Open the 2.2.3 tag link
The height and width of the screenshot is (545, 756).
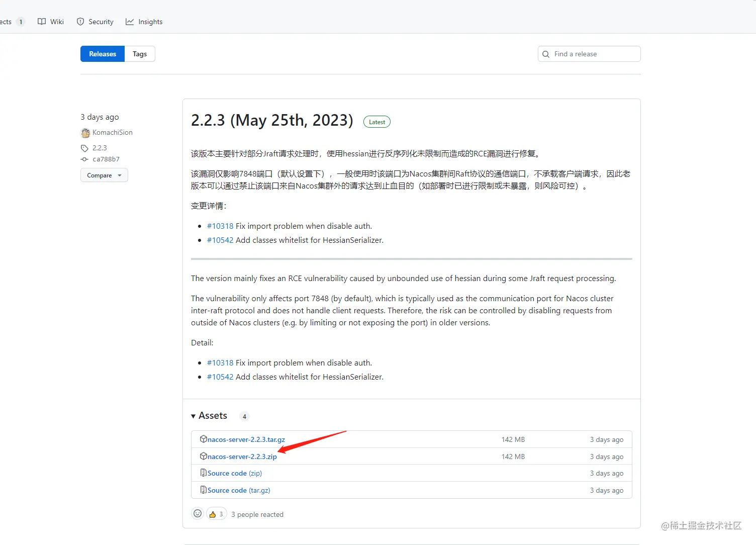(100, 148)
